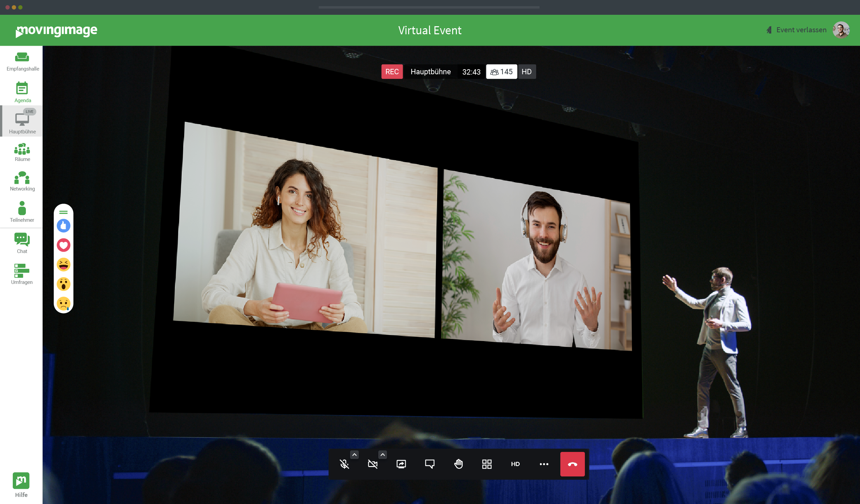Image resolution: width=860 pixels, height=504 pixels.
Task: Open the three-dots more actions menu
Action: [x=544, y=464]
